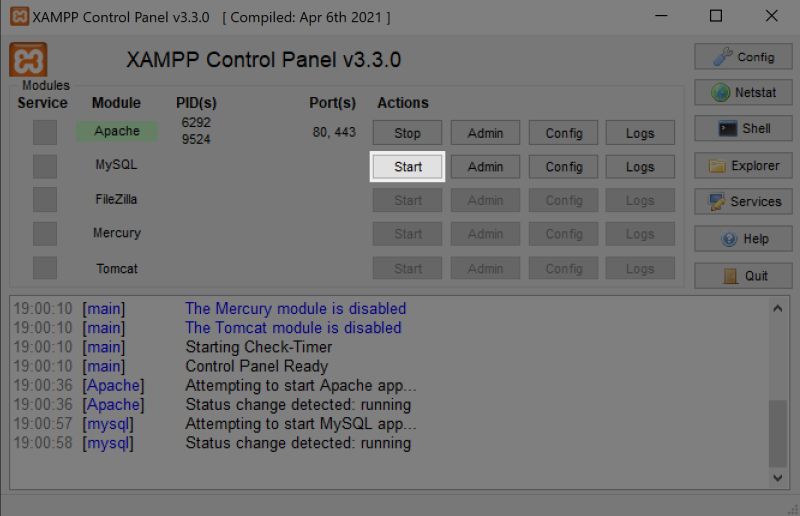This screenshot has height=516, width=800.
Task: Open the Apache Config menu
Action: (563, 133)
